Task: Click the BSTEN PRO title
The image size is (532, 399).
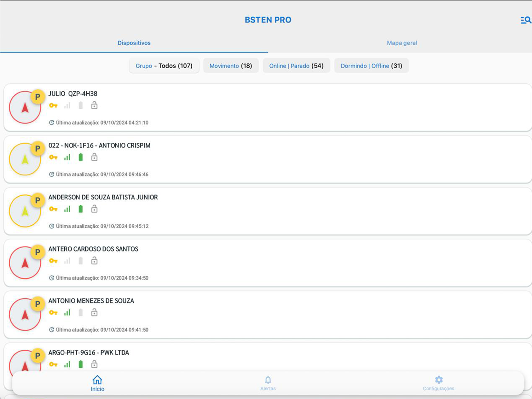Action: click(x=268, y=20)
